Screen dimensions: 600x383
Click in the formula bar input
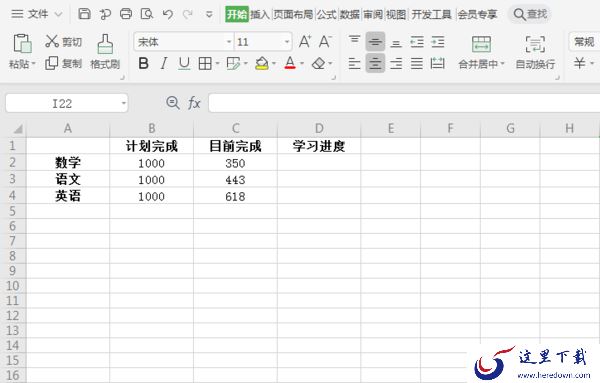(404, 103)
